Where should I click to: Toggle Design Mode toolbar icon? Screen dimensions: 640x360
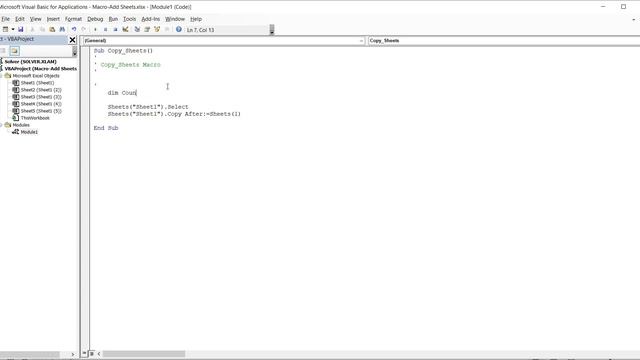pyautogui.click(x=125, y=29)
